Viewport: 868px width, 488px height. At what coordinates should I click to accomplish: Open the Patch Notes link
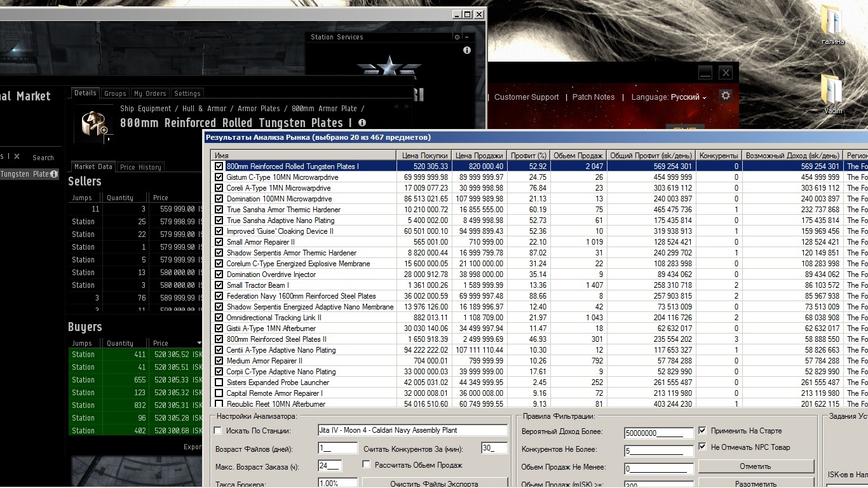pyautogui.click(x=593, y=97)
